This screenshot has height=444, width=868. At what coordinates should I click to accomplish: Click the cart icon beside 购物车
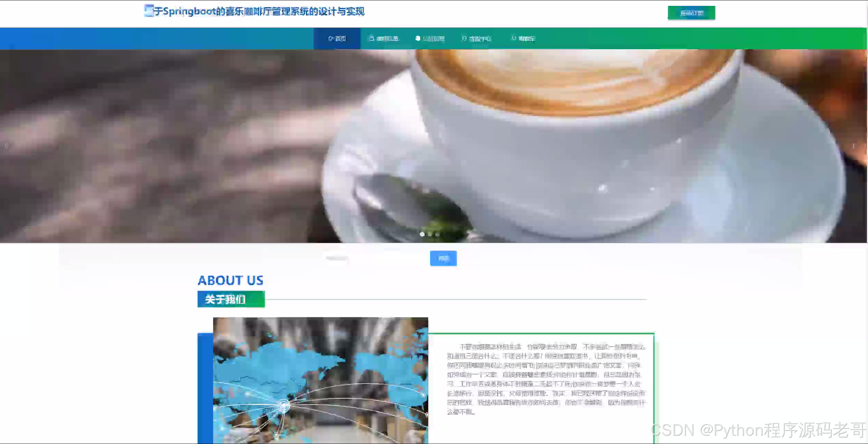[x=514, y=38]
